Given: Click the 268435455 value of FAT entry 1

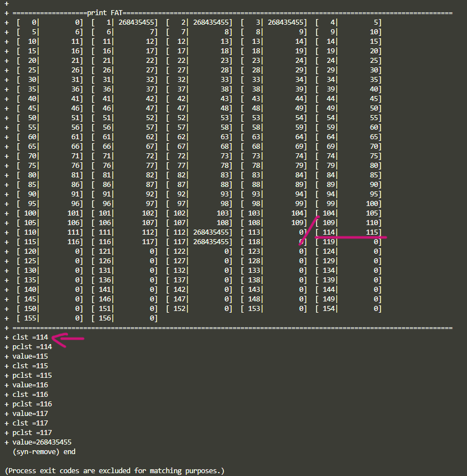Looking at the screenshot, I should pos(138,22).
